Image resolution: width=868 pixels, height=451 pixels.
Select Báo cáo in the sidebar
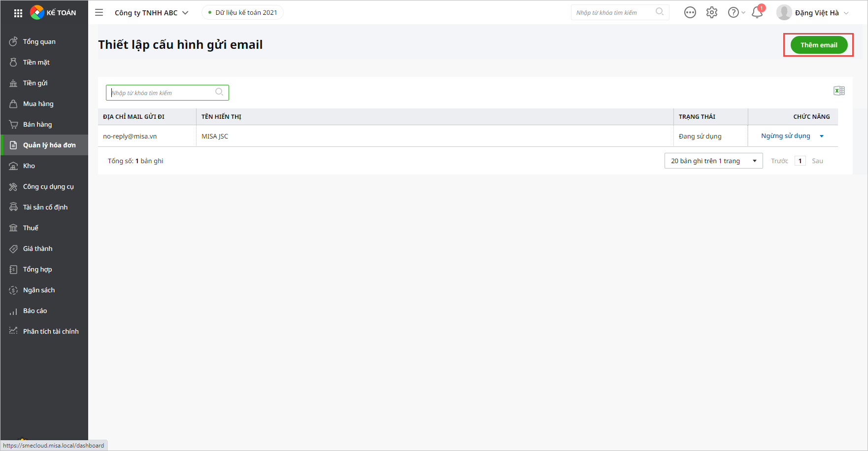click(x=35, y=311)
